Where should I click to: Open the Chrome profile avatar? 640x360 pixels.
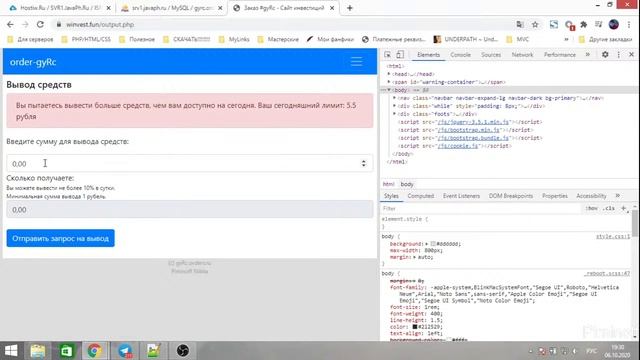613,24
